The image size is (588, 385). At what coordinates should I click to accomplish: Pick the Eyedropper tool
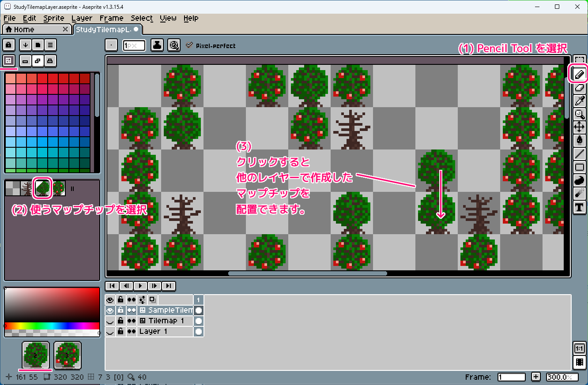coord(580,101)
